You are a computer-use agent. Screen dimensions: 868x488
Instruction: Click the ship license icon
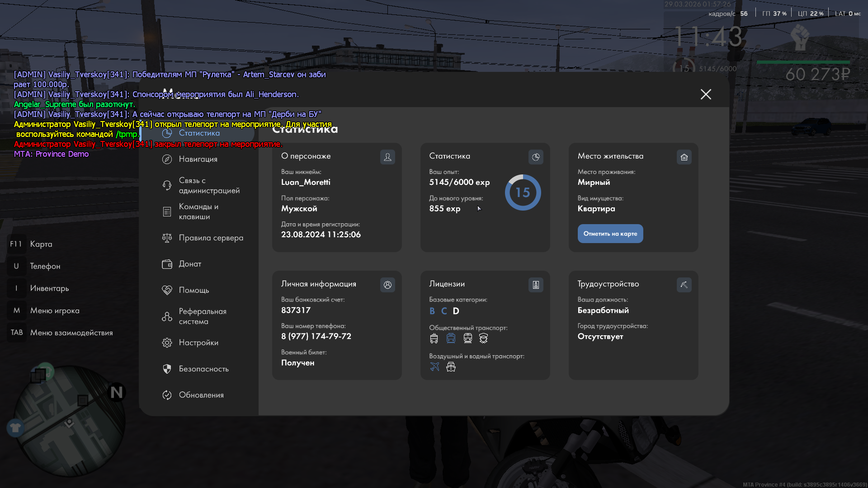(x=451, y=366)
